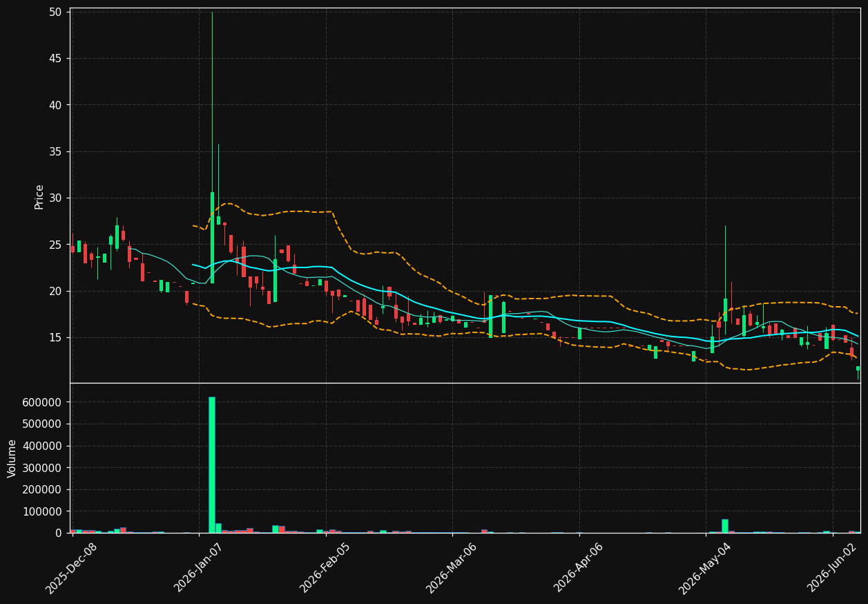Click the 2026-Mar-06 date axis label
The height and width of the screenshot is (604, 868).
[x=452, y=568]
